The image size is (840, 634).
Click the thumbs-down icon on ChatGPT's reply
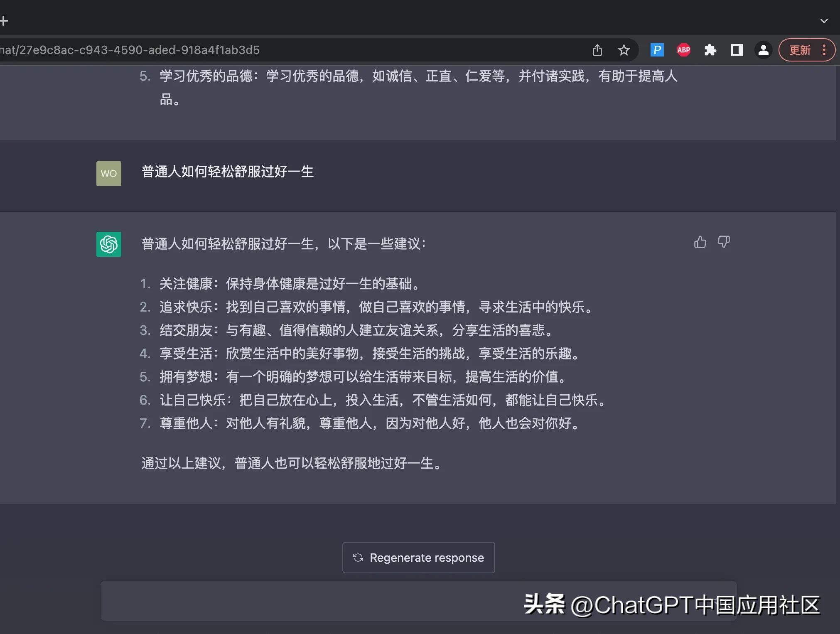coord(723,242)
